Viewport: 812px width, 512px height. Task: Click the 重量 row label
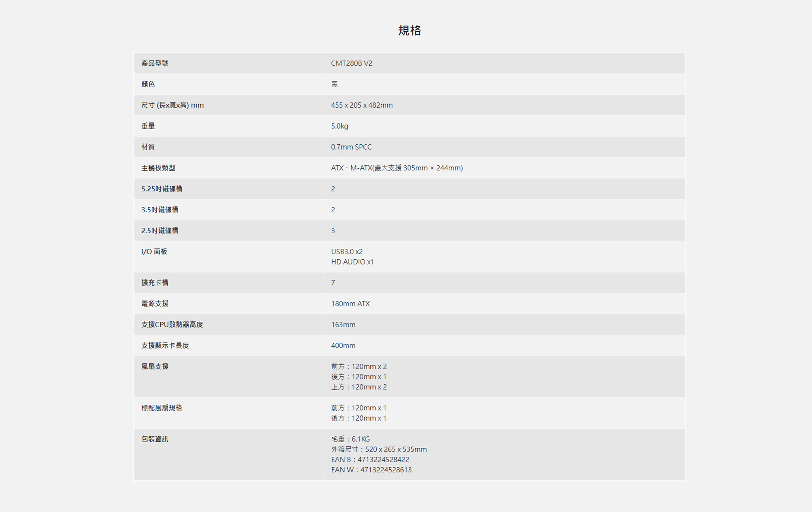[x=148, y=126]
